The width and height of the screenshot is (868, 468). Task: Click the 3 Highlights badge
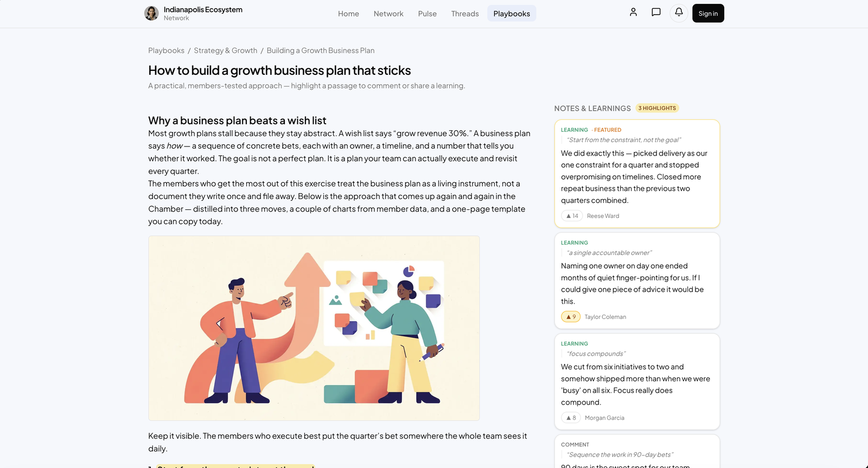657,108
